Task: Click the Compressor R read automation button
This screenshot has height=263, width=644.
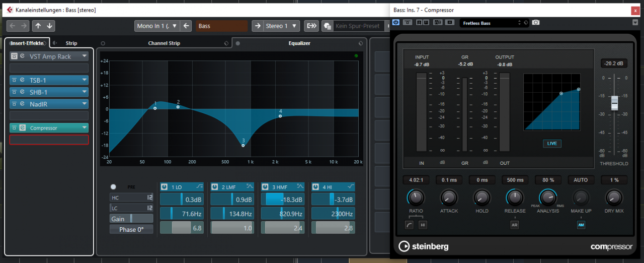Action: [419, 23]
